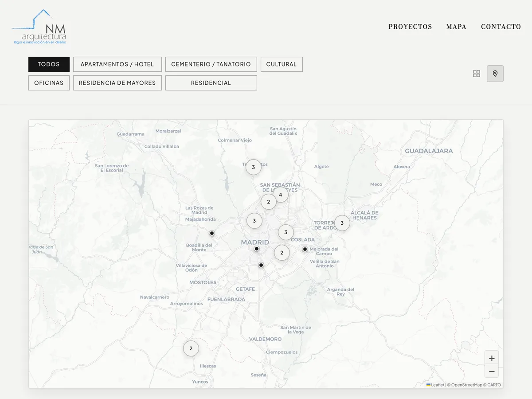
Task: Select the map pin view icon
Action: (495, 74)
